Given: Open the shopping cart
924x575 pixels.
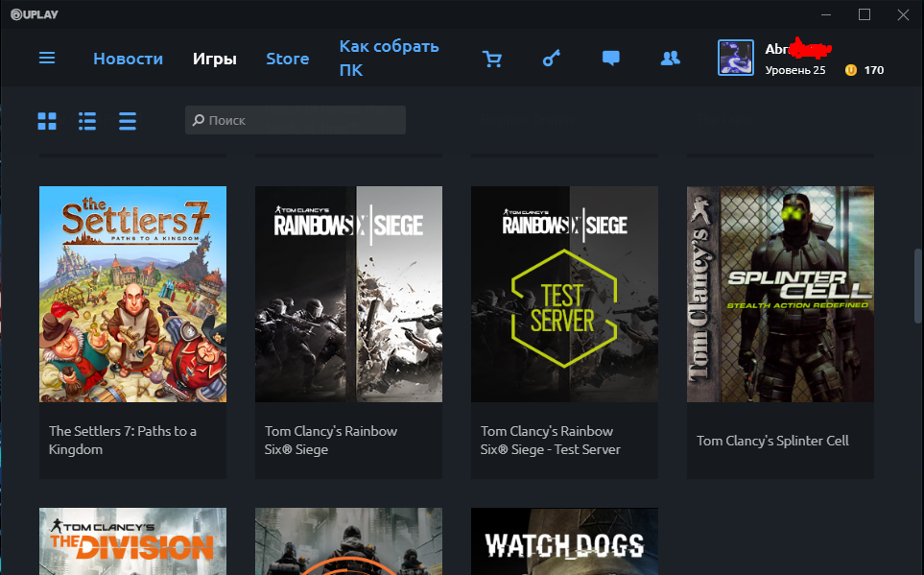Looking at the screenshot, I should point(492,59).
